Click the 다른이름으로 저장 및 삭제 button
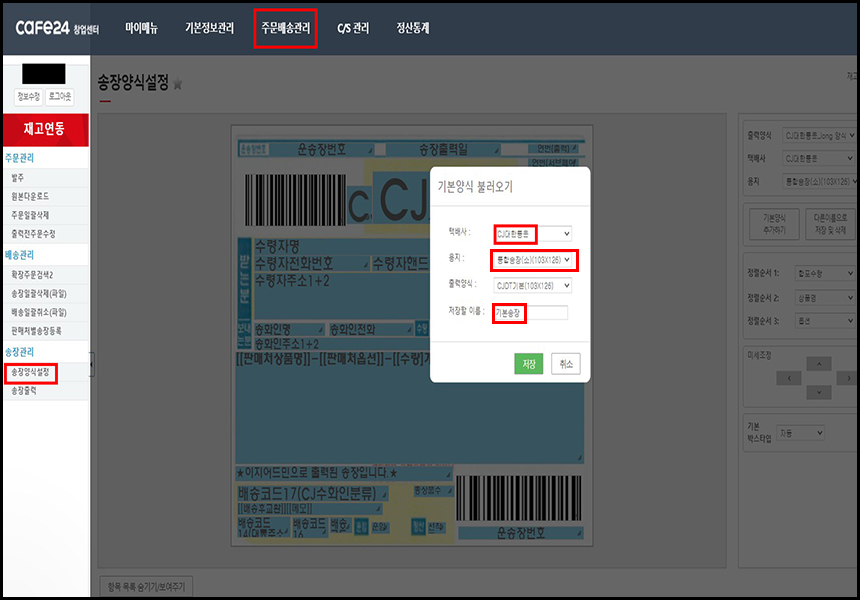 click(830, 224)
